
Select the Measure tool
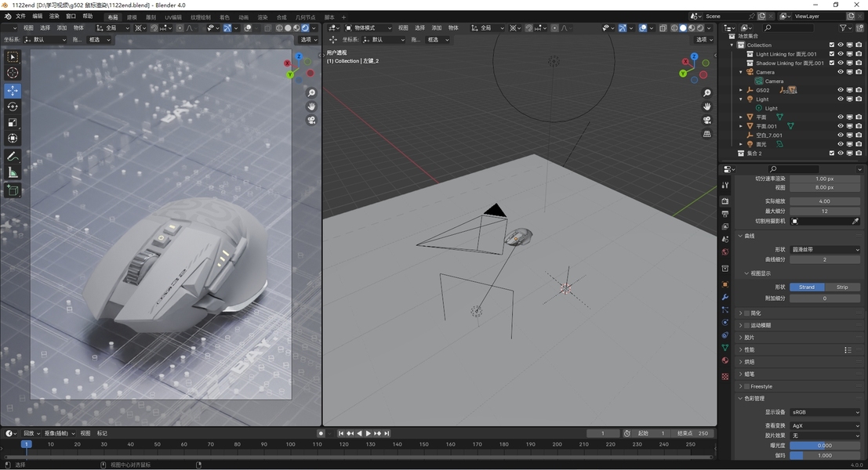pyautogui.click(x=13, y=173)
